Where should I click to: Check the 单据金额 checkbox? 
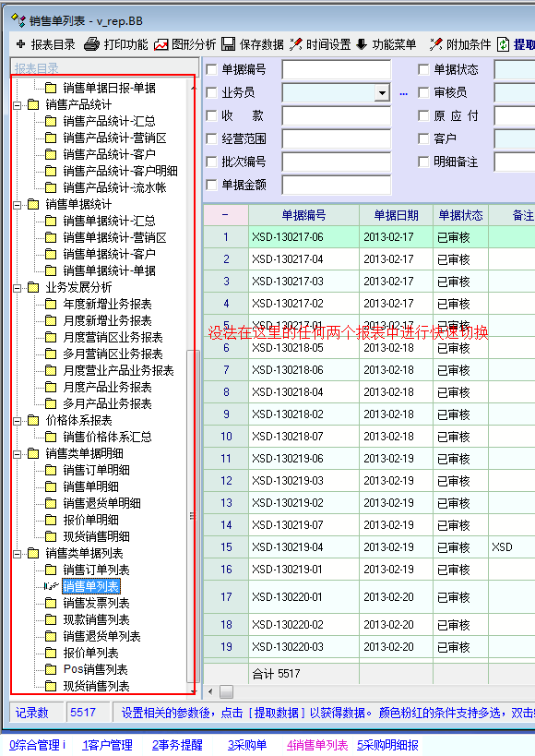(211, 185)
